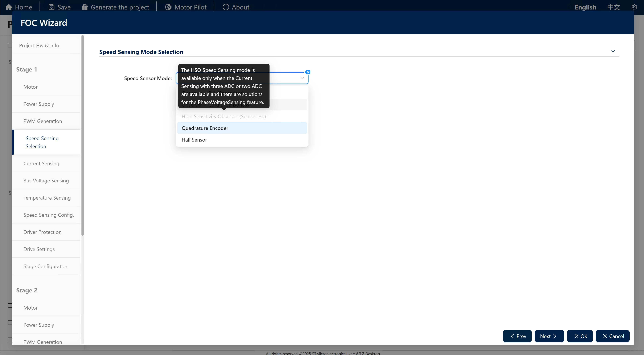This screenshot has height=355, width=644.
Task: Click the Stage 1 heading
Action: (27, 69)
